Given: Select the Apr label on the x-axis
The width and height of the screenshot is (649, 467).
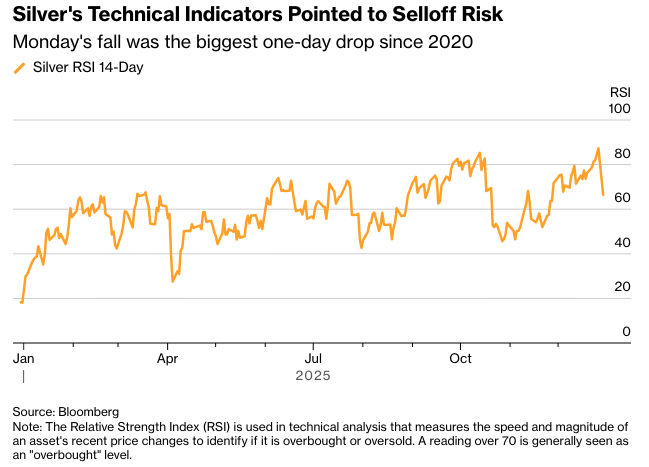Looking at the screenshot, I should click(x=168, y=357).
